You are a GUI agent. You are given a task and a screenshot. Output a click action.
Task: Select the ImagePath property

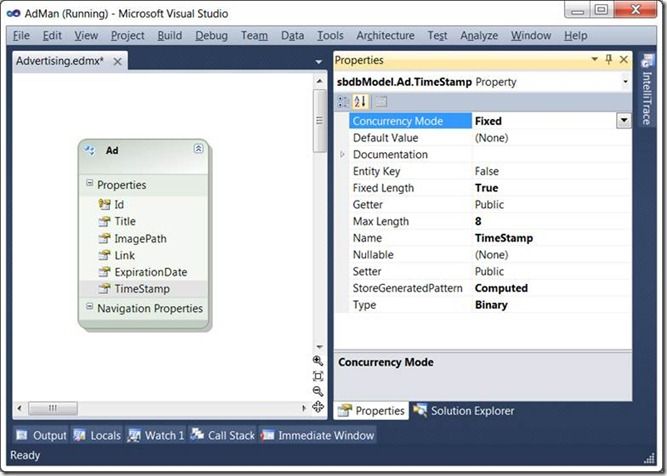coord(140,239)
